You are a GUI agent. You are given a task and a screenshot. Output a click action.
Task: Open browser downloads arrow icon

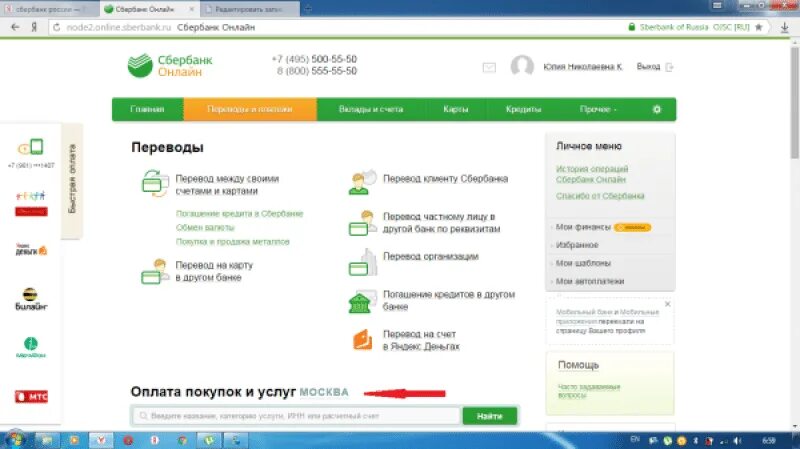click(785, 28)
